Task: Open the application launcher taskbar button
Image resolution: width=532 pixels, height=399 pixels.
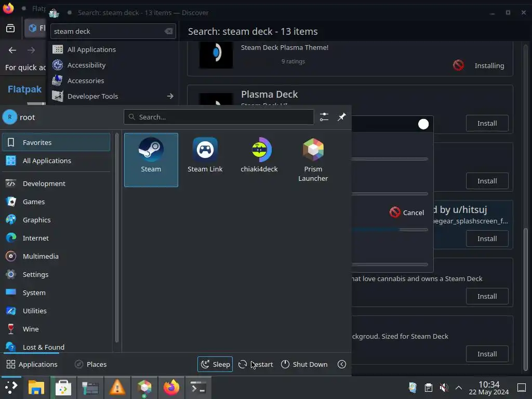Action: click(11, 387)
